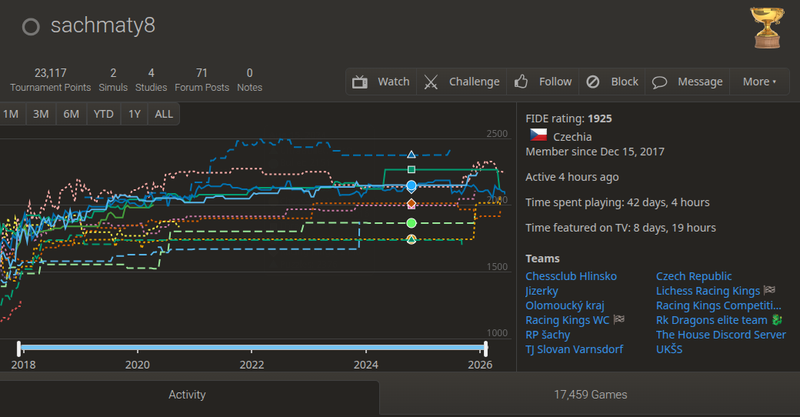
Task: Click the green square chart marker
Action: [411, 169]
